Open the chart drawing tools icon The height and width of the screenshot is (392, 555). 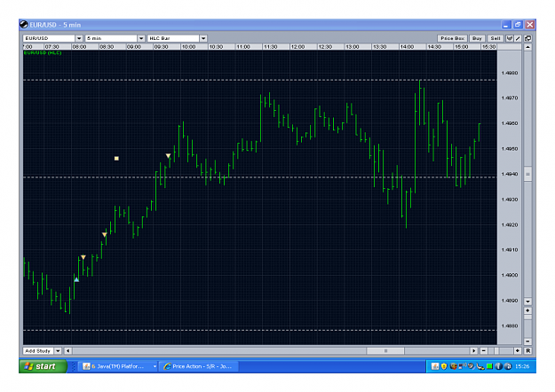click(x=510, y=38)
